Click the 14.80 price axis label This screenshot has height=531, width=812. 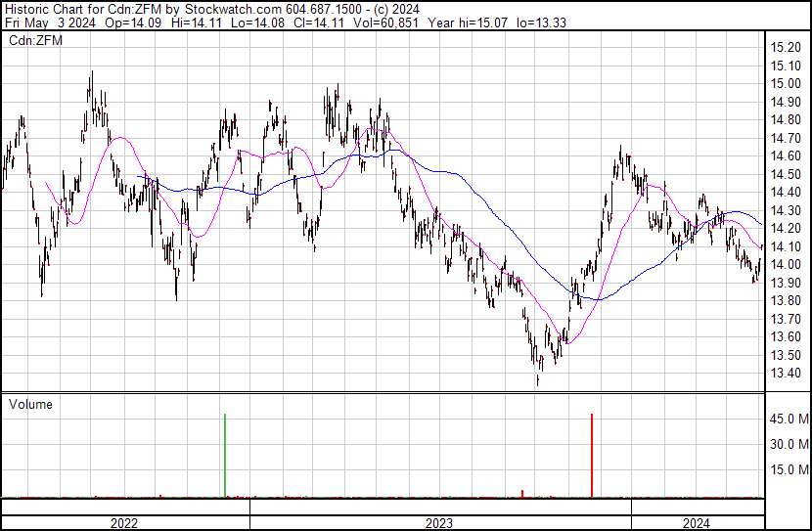tap(786, 120)
